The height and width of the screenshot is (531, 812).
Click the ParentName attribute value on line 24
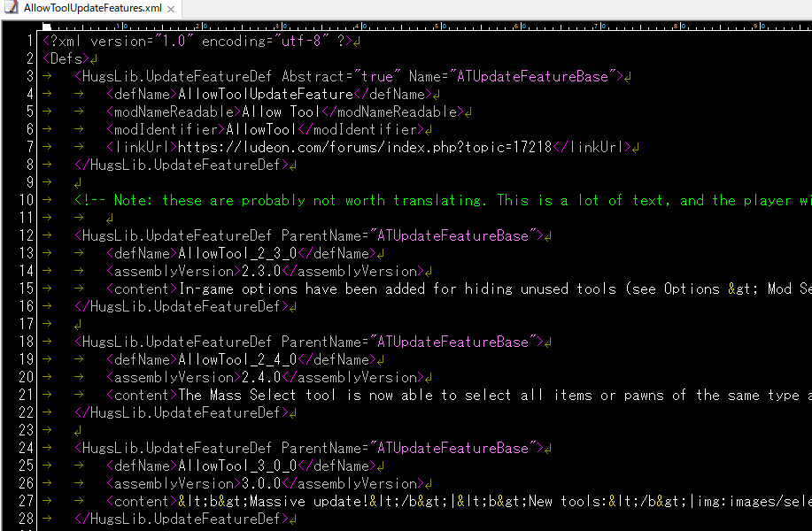point(453,448)
